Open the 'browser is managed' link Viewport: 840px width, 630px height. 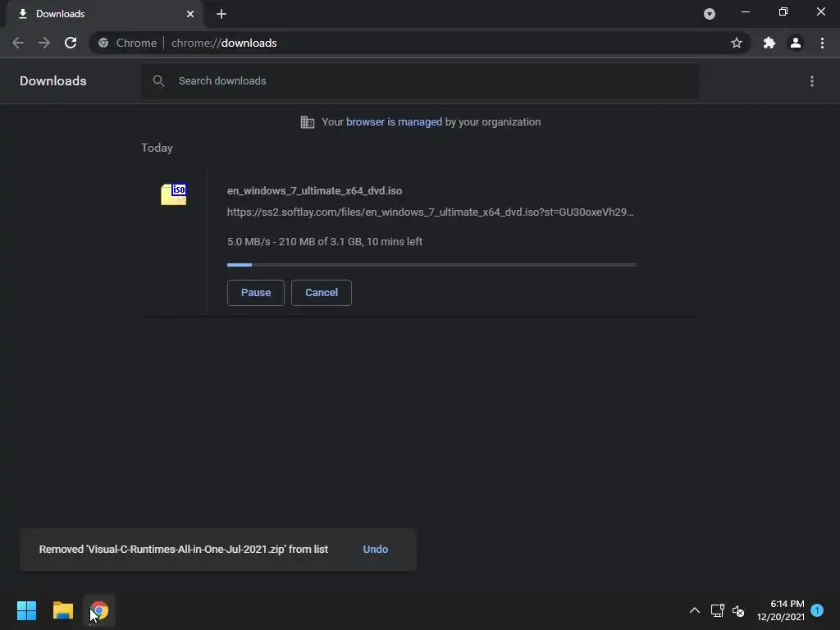(x=395, y=122)
